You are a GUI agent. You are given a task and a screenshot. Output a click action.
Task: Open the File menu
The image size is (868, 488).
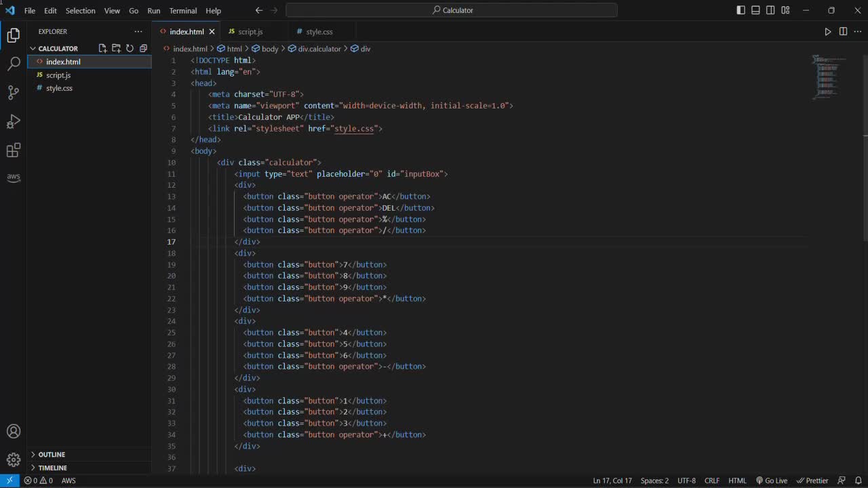coord(30,11)
